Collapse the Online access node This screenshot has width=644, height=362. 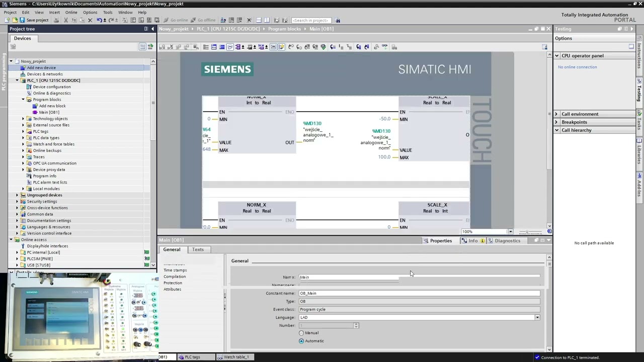click(x=11, y=240)
